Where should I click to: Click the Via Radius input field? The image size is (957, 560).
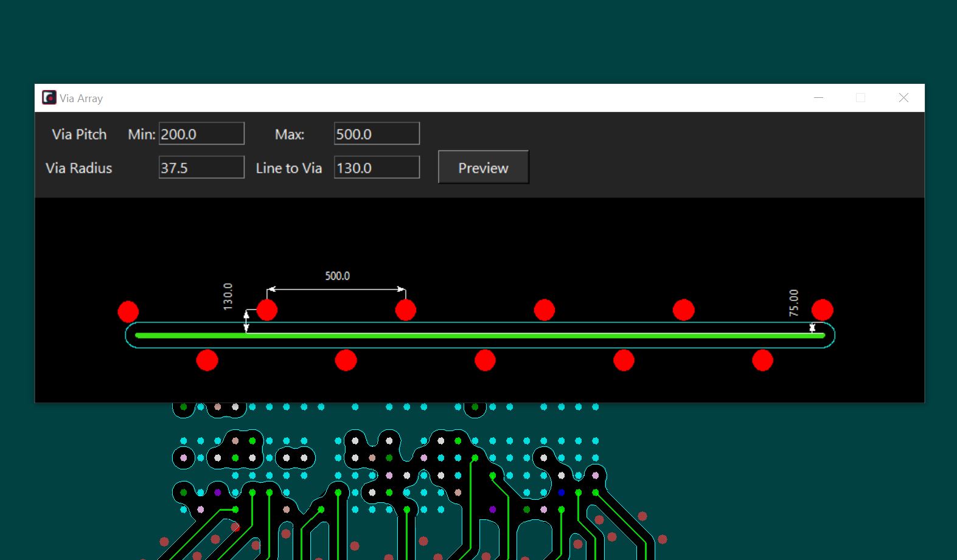point(201,167)
